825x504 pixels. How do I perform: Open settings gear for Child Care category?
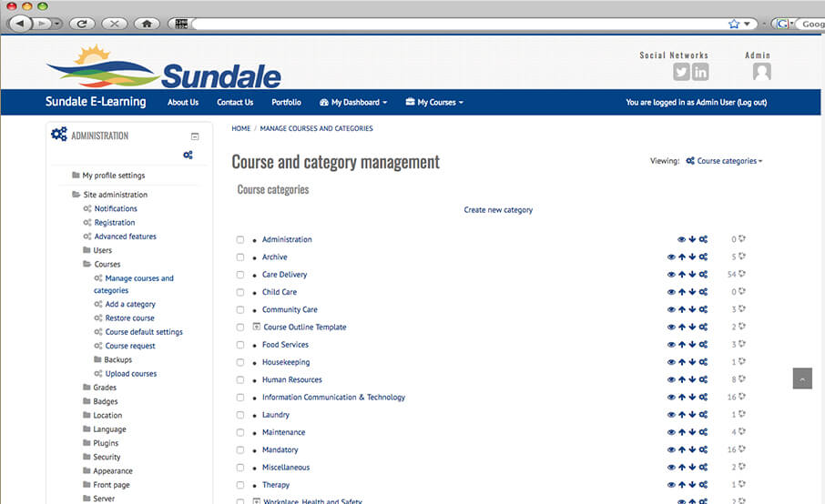point(704,292)
